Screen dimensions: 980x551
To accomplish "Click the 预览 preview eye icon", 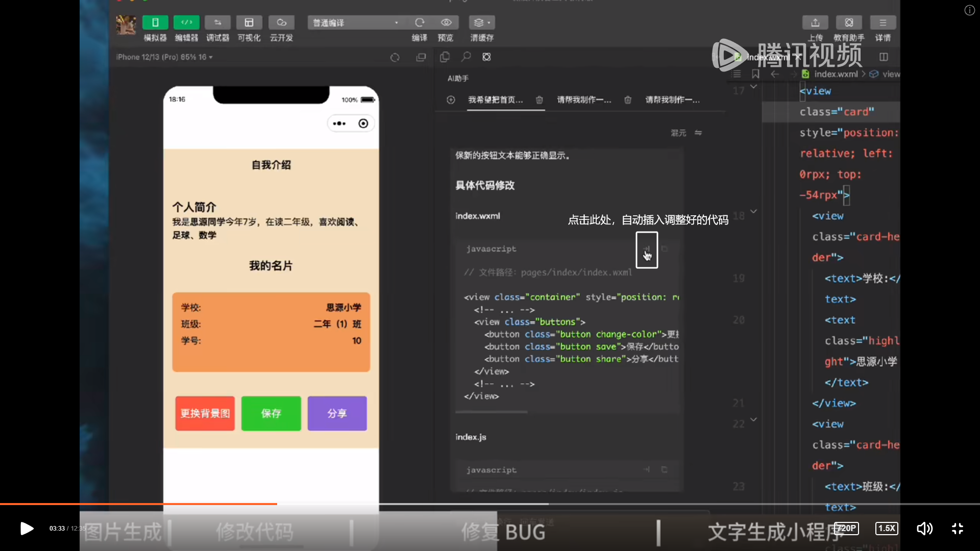I will click(x=446, y=22).
